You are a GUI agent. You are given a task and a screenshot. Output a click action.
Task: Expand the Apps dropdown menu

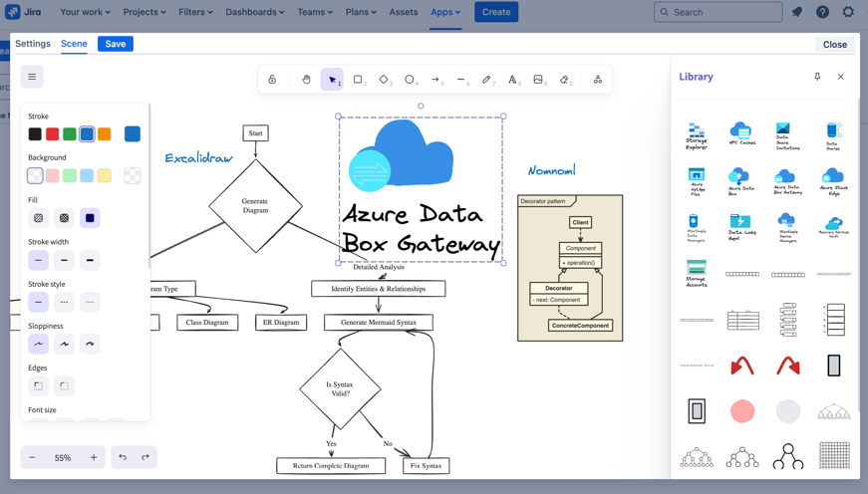(x=444, y=12)
